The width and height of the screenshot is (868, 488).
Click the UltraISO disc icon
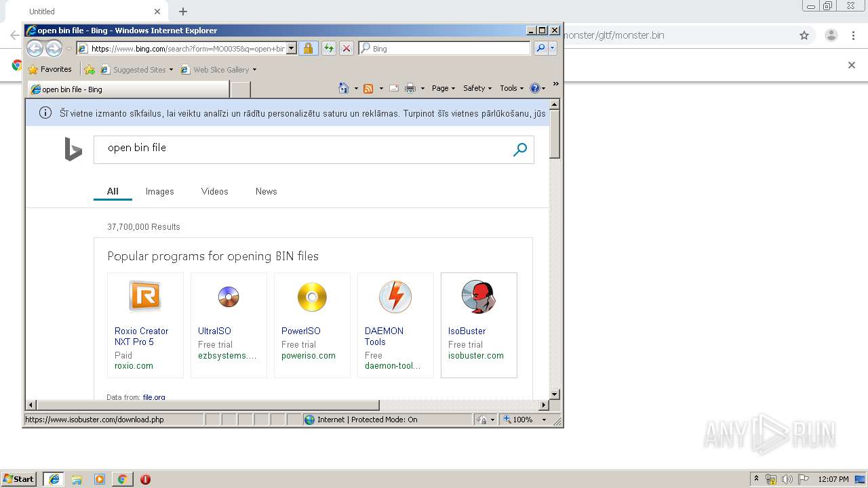pos(229,297)
